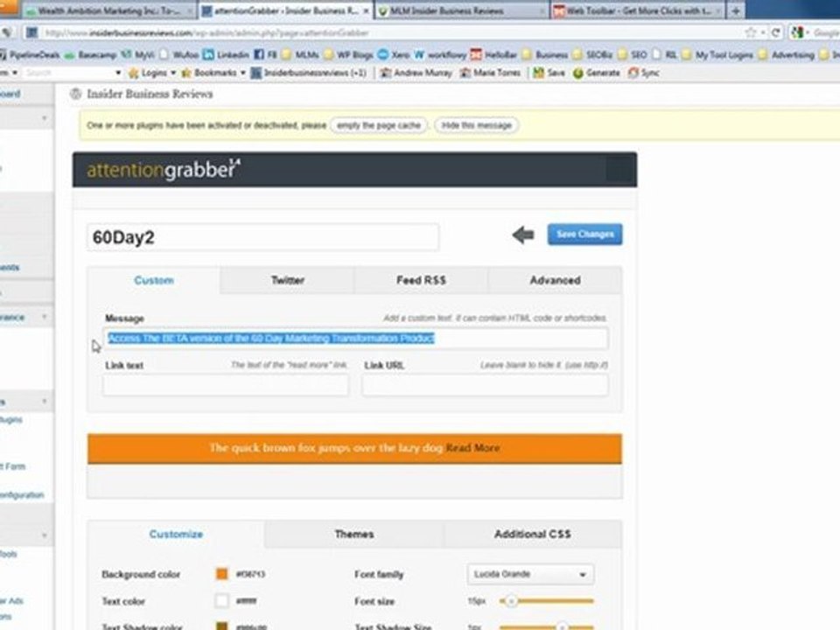
Task: Open the Wufoo bookmark
Action: pos(179,54)
